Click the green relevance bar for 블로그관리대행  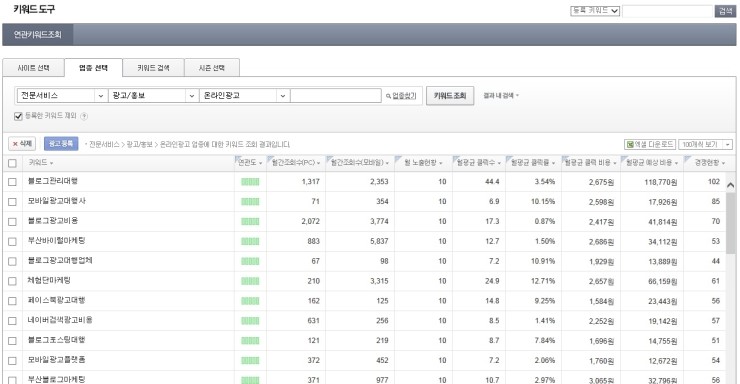coord(250,182)
